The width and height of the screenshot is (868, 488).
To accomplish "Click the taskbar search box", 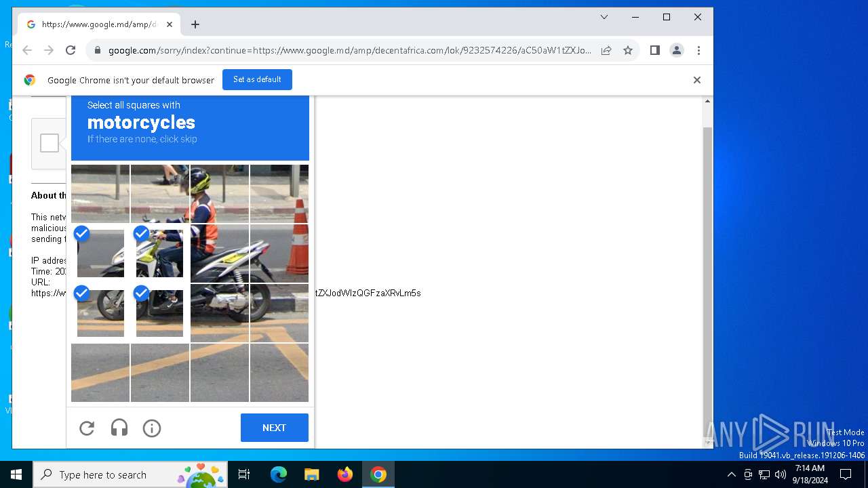I will (x=132, y=474).
